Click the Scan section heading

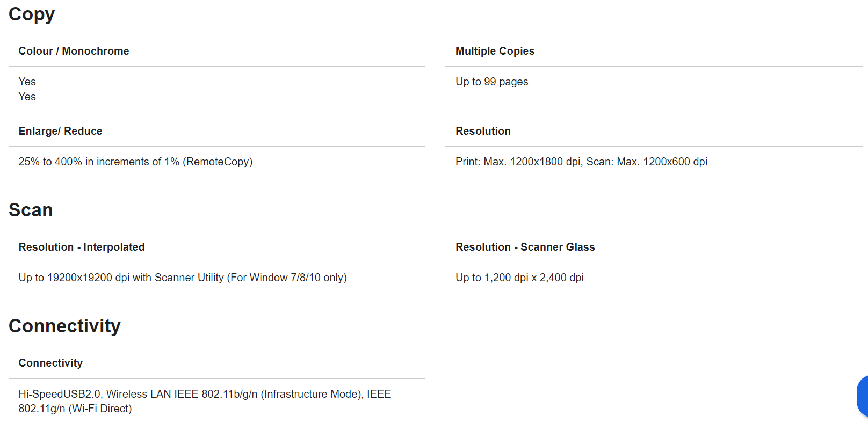coord(31,210)
